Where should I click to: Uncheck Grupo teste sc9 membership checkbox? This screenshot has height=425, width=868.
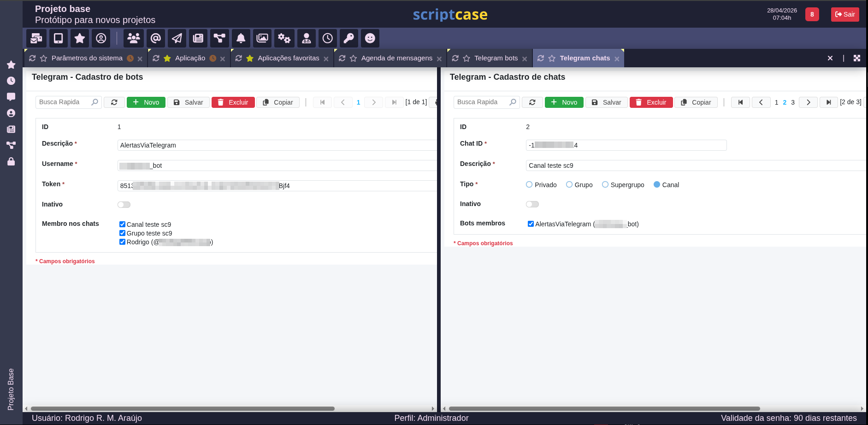[x=122, y=233]
